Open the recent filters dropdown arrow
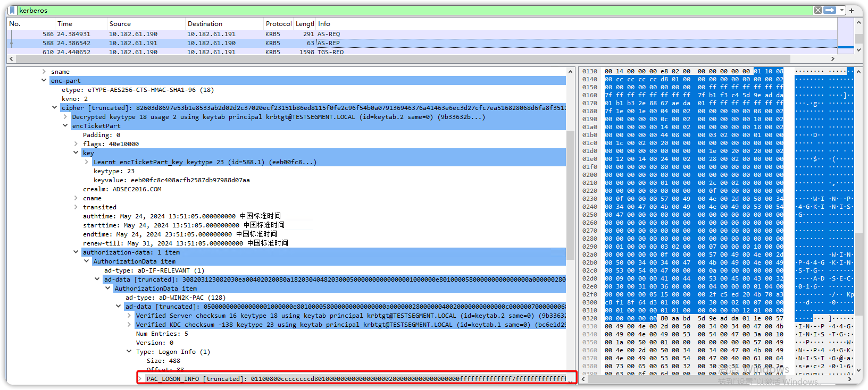 pos(842,10)
